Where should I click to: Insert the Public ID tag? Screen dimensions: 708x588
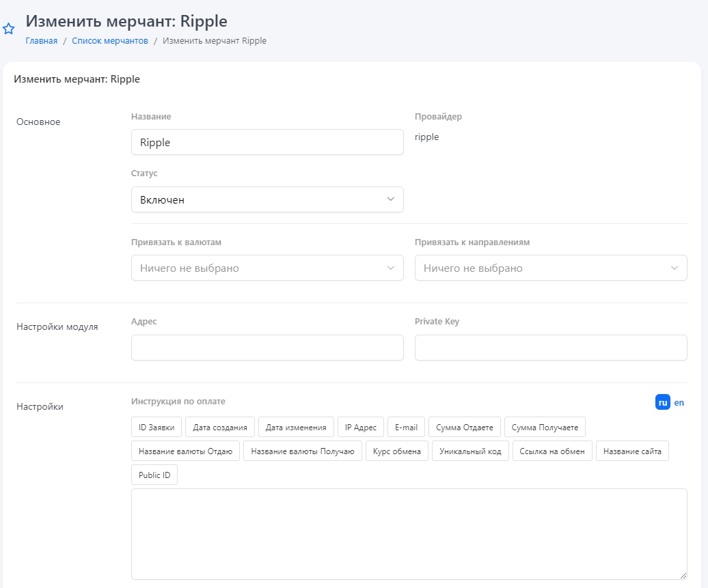(x=154, y=475)
